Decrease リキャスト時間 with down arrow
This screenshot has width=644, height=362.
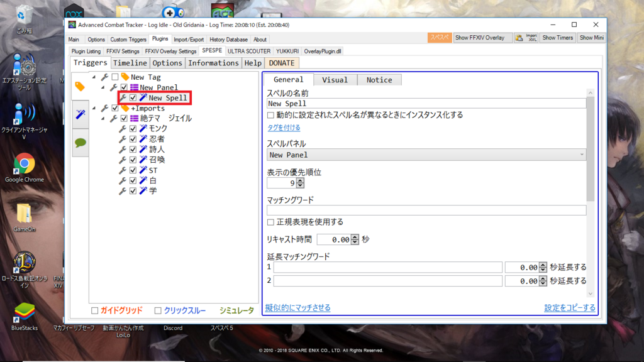355,242
